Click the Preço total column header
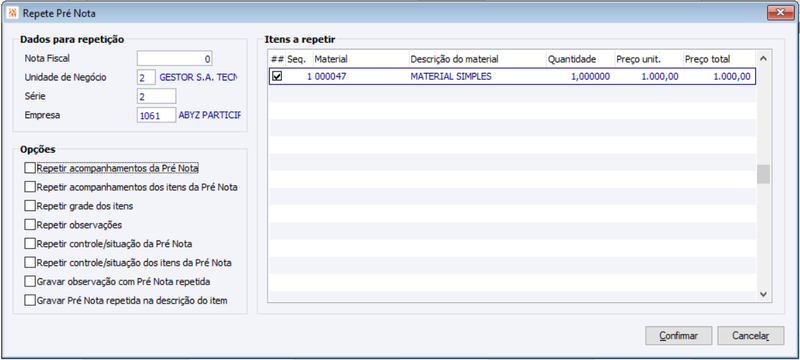The image size is (800, 360). pyautogui.click(x=719, y=59)
